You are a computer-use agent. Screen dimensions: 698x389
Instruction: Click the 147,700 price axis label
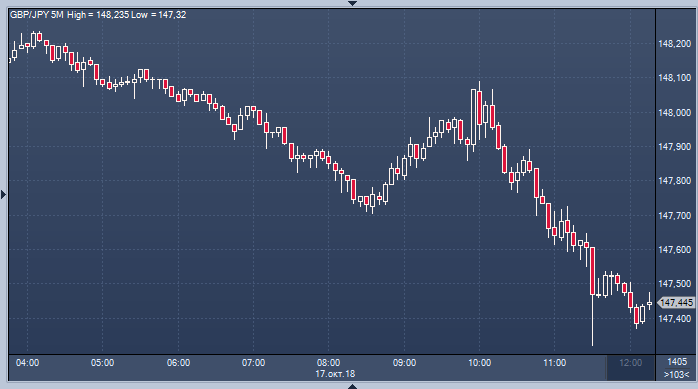(675, 216)
